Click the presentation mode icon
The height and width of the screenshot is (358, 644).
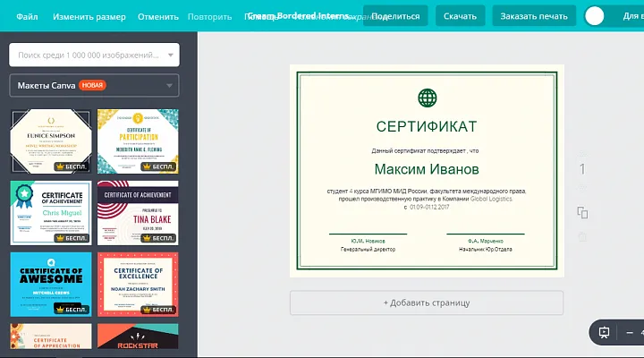(x=605, y=332)
